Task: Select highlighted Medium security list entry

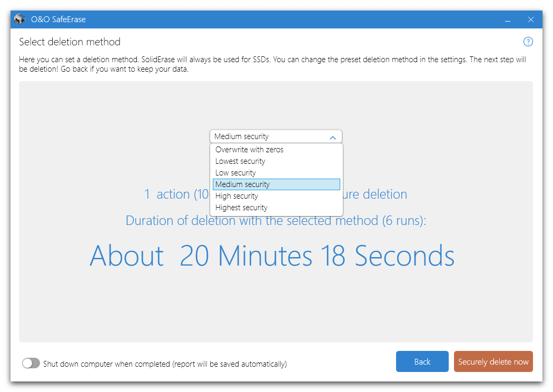Action: click(x=276, y=184)
